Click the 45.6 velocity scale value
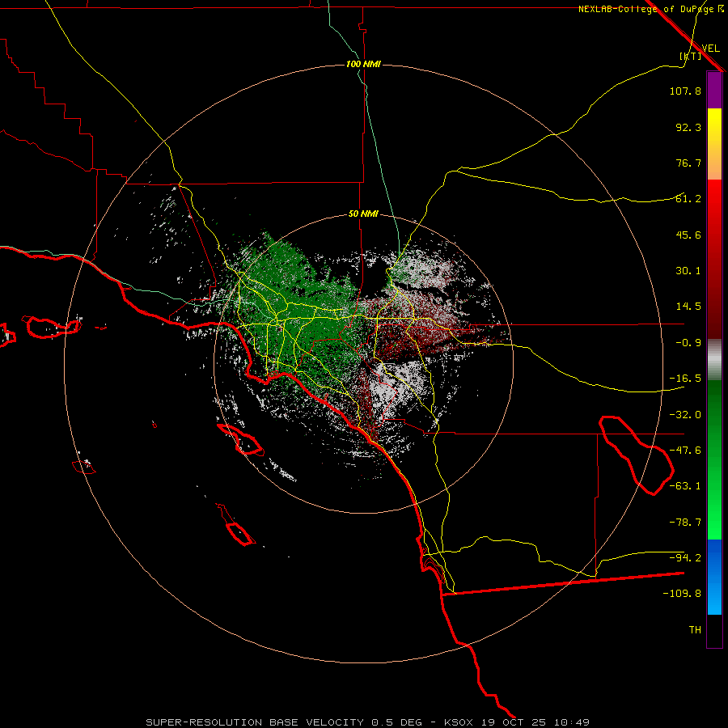Screen dimensions: 728x728 coord(688,235)
